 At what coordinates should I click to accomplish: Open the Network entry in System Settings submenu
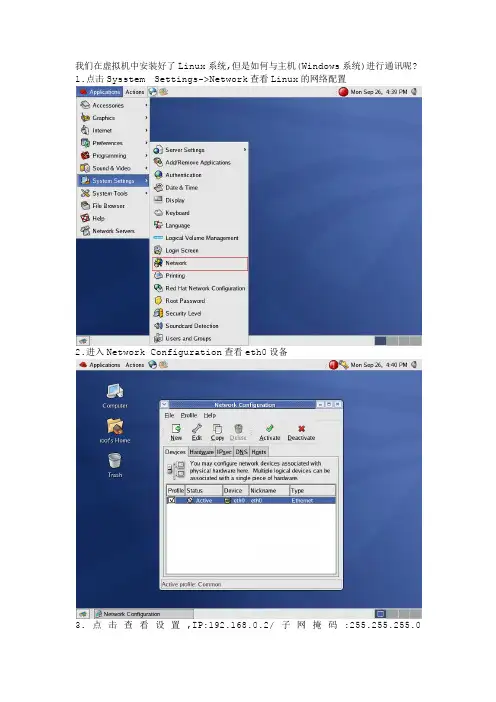click(x=200, y=263)
